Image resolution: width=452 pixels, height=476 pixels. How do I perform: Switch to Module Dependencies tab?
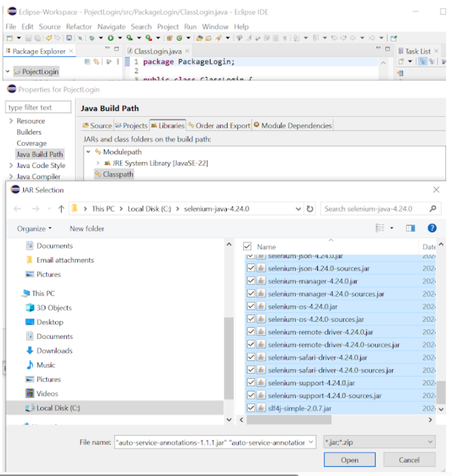pos(293,125)
